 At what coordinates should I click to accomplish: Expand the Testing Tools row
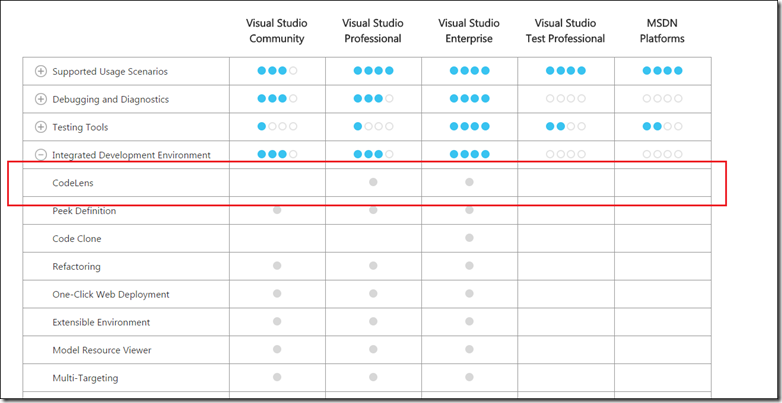tap(40, 127)
